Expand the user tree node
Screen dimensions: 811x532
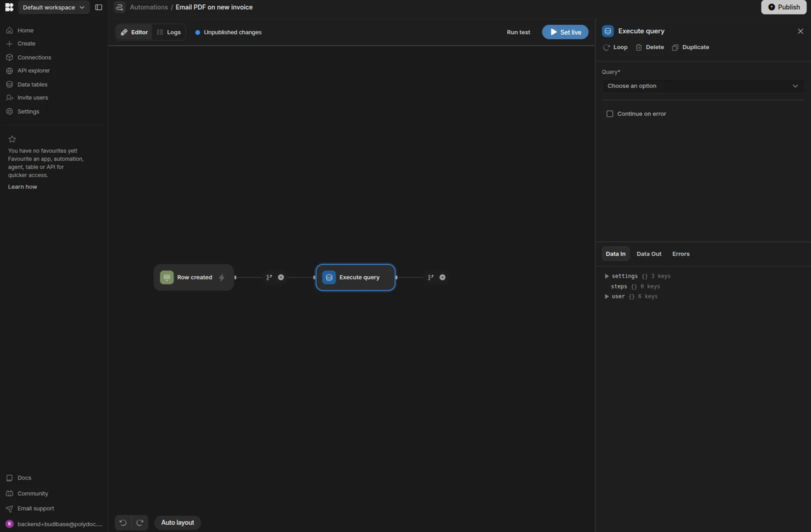(x=606, y=296)
